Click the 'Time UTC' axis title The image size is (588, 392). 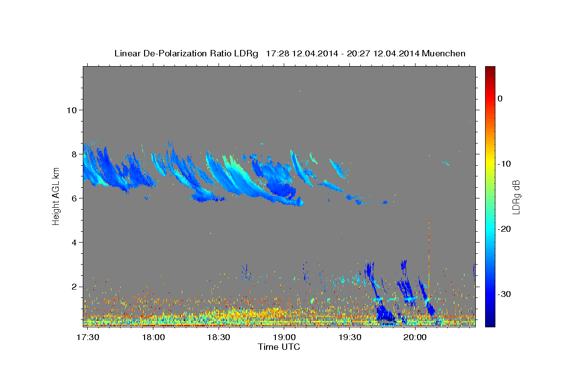[279, 347]
